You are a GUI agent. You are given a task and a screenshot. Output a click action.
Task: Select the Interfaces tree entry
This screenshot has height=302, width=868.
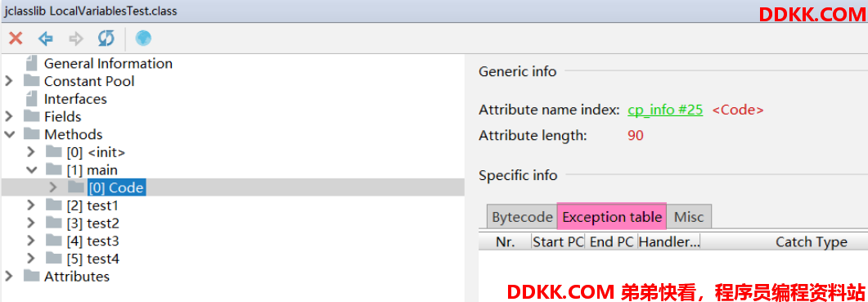point(76,99)
